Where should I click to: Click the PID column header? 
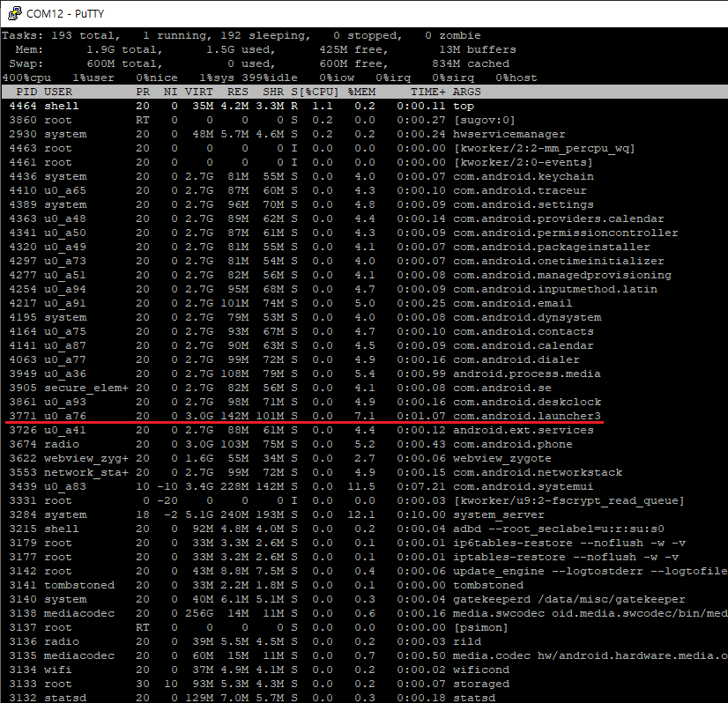(26, 92)
